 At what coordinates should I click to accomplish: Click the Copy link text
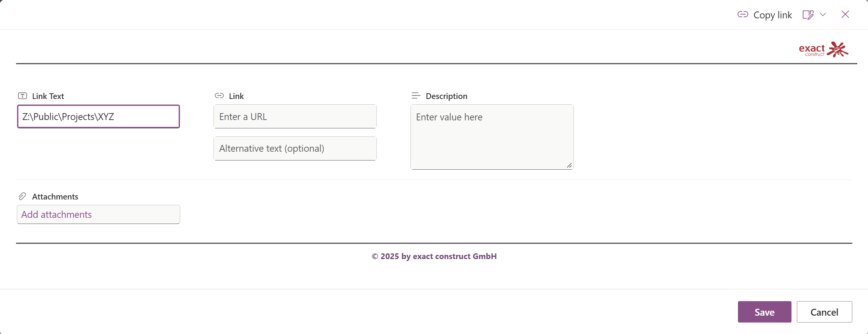pyautogui.click(x=772, y=15)
